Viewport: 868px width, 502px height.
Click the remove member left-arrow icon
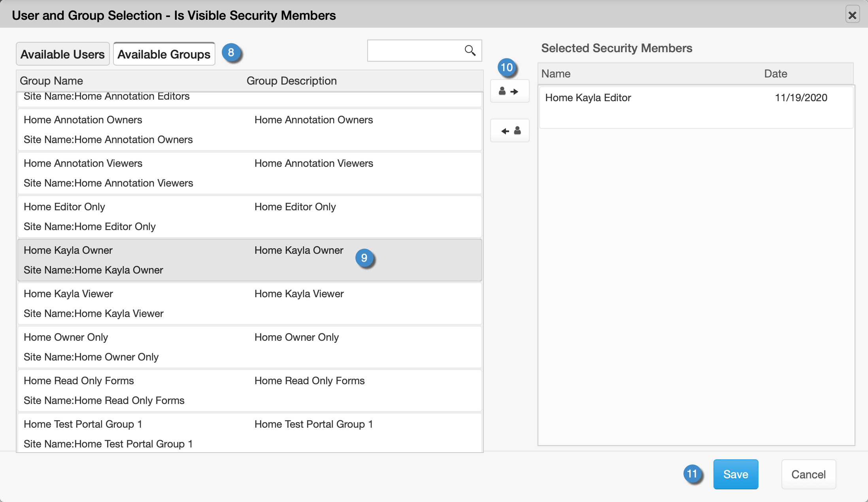tap(509, 131)
